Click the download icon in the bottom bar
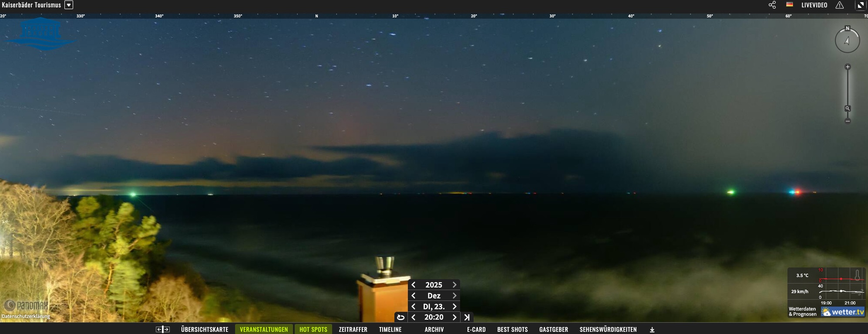 [x=652, y=330]
